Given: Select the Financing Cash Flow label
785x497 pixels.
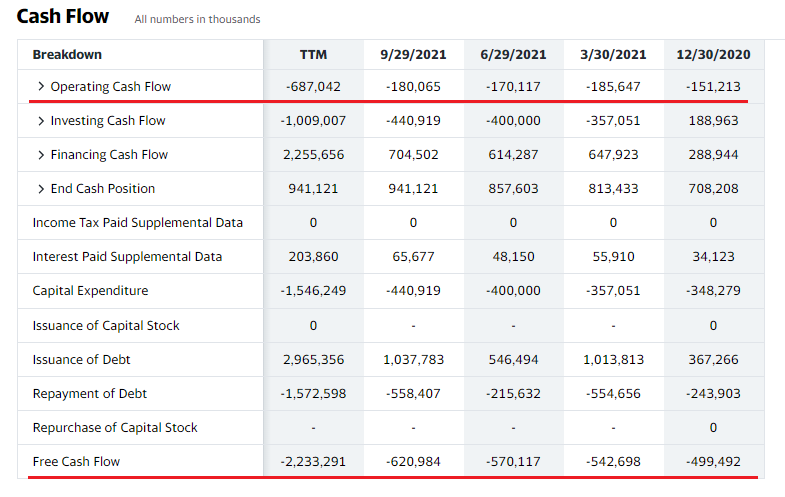Looking at the screenshot, I should pos(109,155).
